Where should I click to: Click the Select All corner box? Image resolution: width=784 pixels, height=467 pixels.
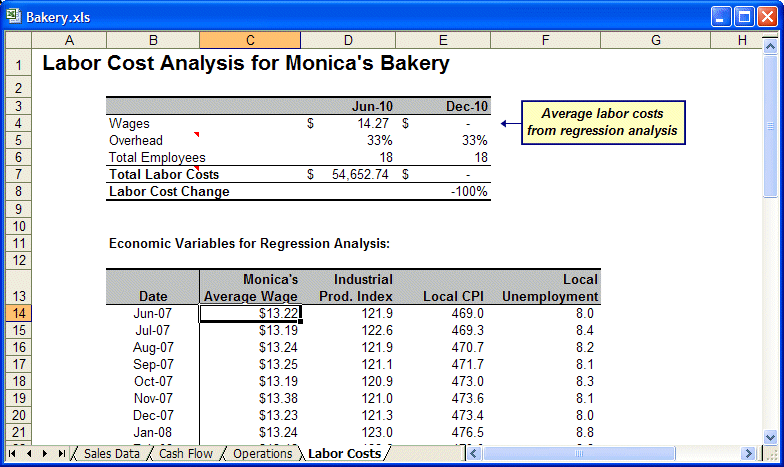[x=18, y=40]
